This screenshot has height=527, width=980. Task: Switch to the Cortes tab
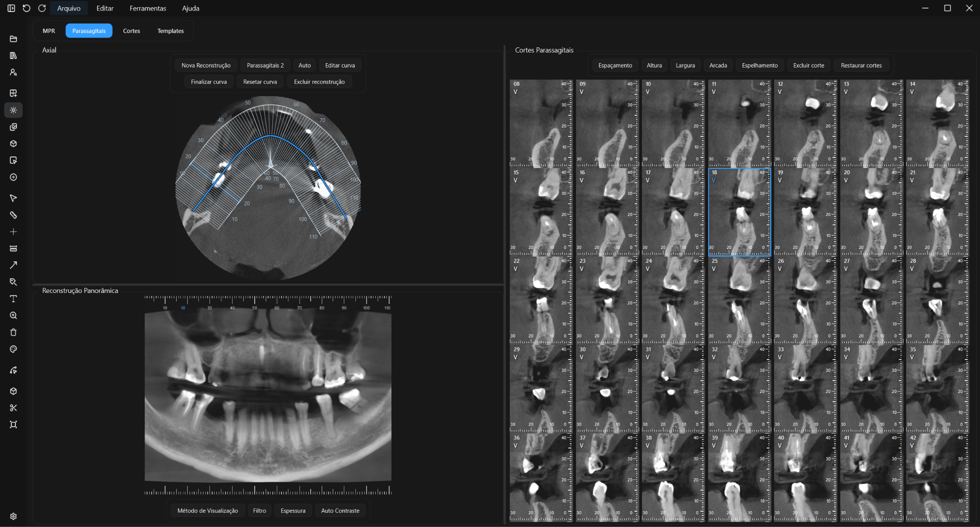tap(132, 31)
